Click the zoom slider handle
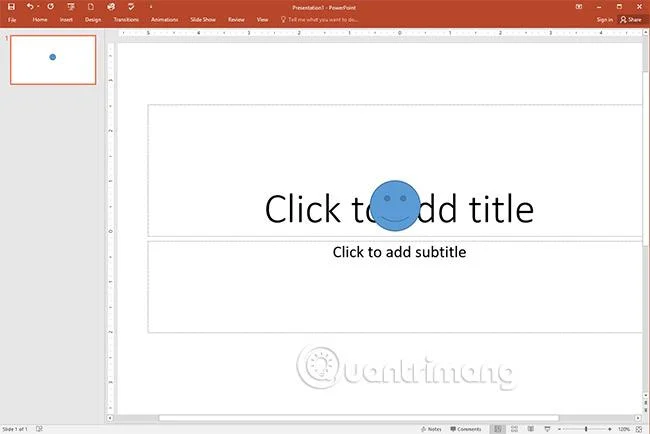Viewport: 650px width, 434px height. (586, 429)
